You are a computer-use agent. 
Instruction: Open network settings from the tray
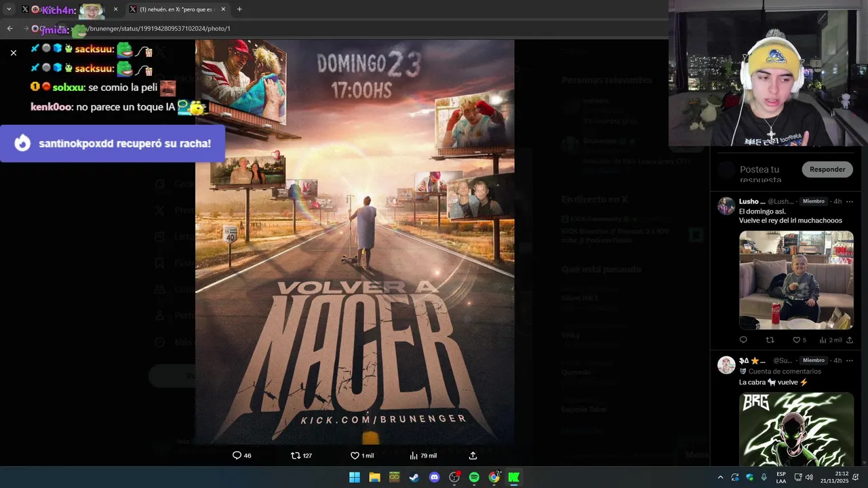pos(798,477)
